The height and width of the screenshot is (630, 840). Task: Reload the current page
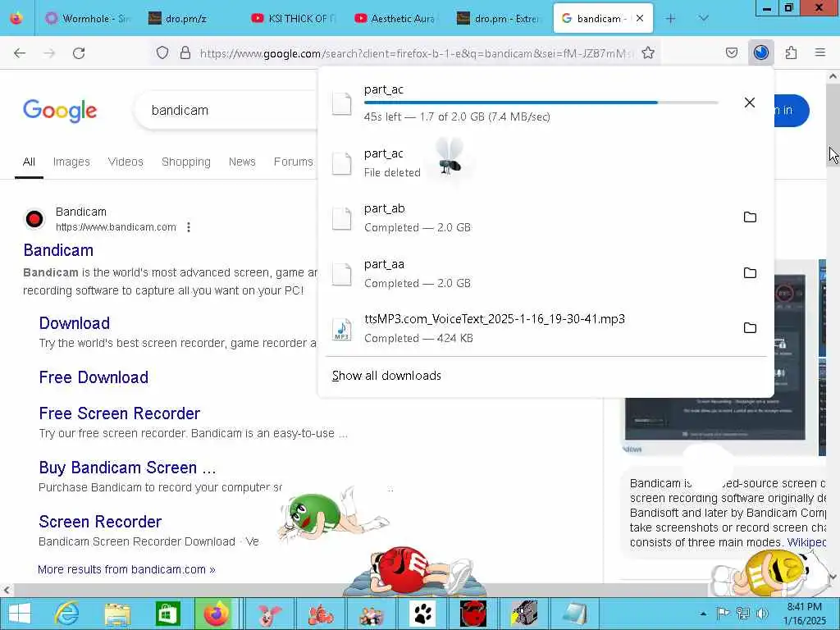[x=79, y=53]
